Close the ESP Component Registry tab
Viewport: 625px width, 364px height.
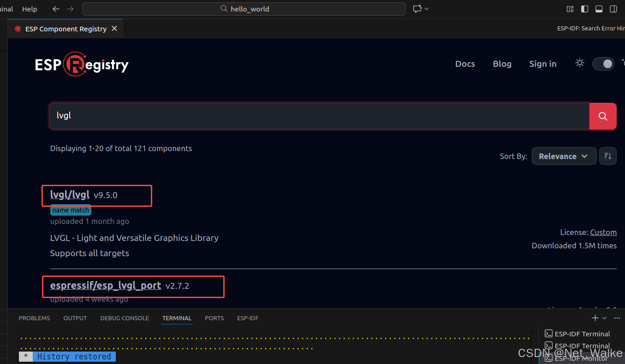pyautogui.click(x=114, y=29)
